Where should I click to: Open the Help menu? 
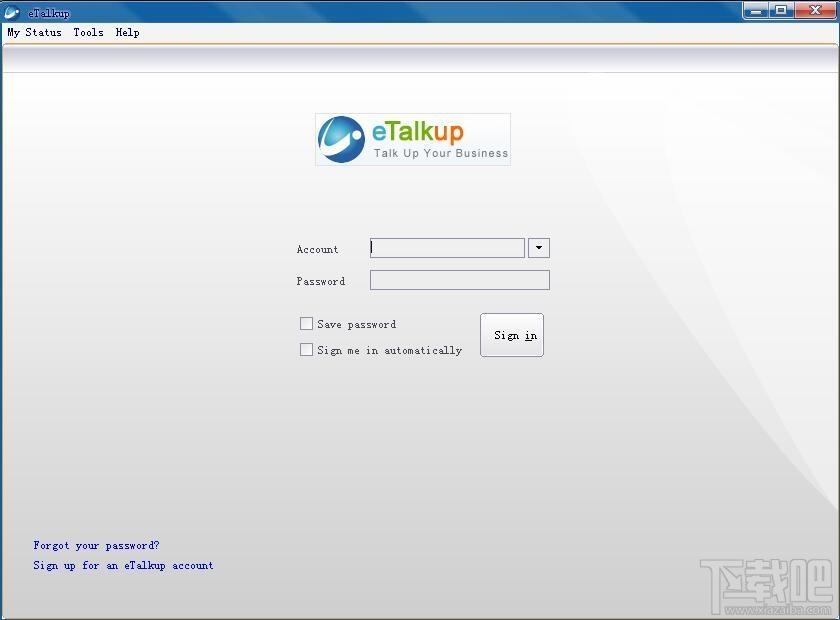128,33
